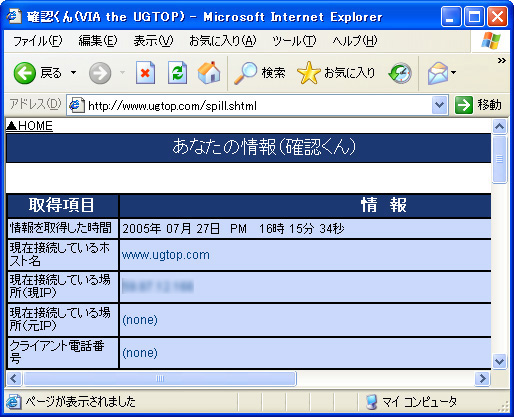Follow the ▲HOME link

pos(29,126)
